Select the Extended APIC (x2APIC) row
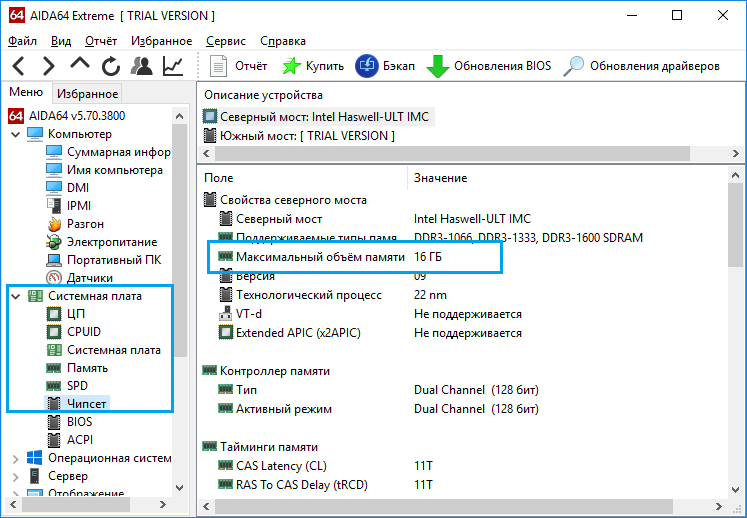The width and height of the screenshot is (747, 518). [369, 333]
